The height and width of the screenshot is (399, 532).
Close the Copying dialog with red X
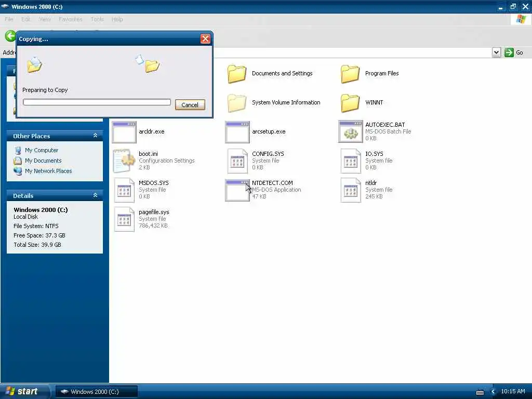coord(205,39)
